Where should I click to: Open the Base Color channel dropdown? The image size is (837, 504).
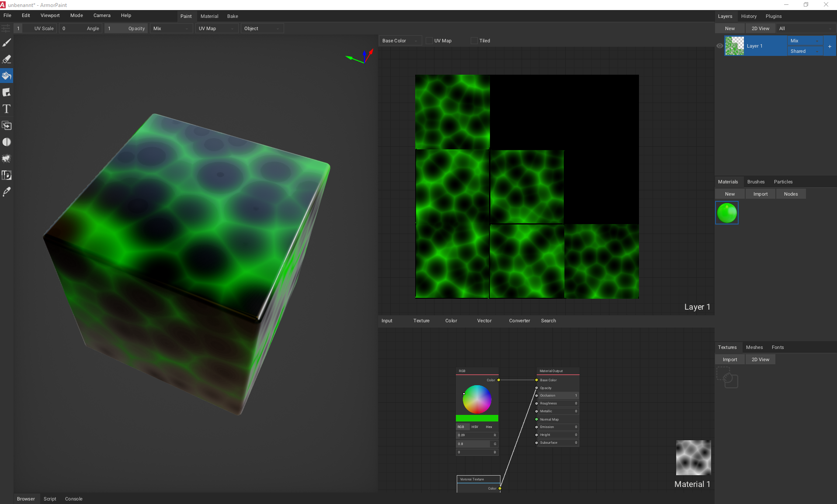point(400,41)
